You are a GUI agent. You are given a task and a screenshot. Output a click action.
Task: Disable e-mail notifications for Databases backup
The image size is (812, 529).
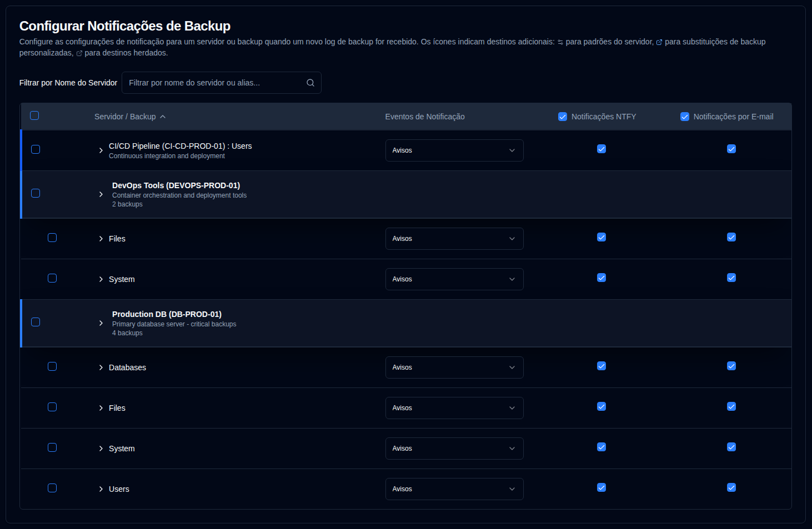(x=731, y=366)
